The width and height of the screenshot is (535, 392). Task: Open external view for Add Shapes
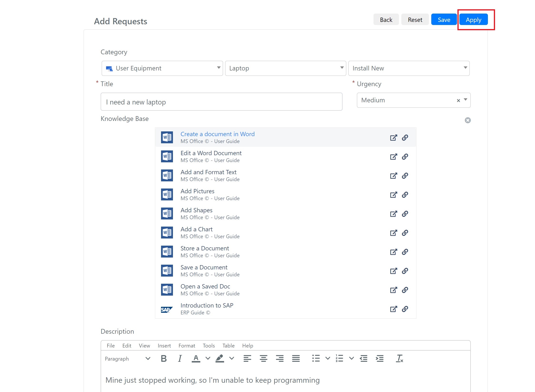click(x=393, y=214)
